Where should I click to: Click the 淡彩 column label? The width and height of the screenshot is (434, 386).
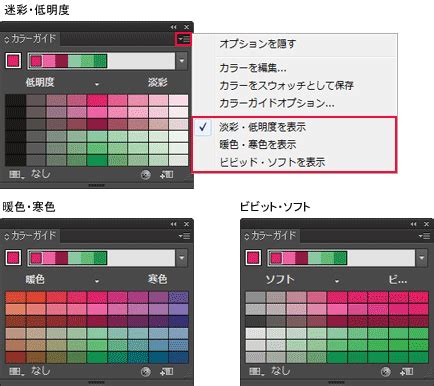(158, 82)
